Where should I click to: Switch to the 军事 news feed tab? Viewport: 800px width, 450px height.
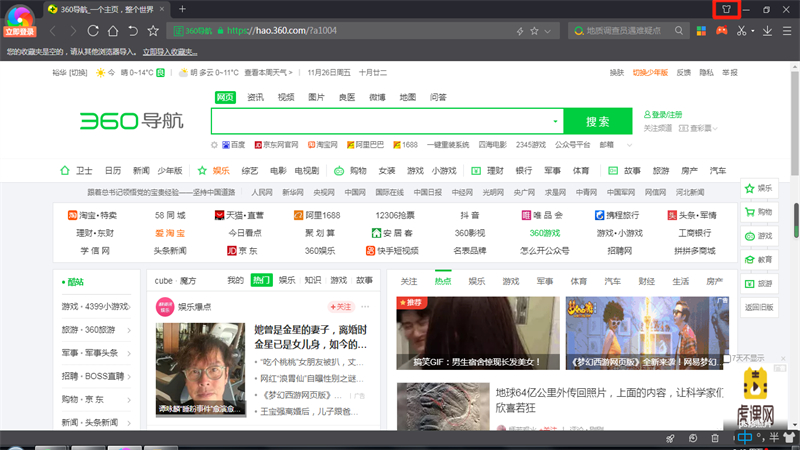[x=544, y=281]
